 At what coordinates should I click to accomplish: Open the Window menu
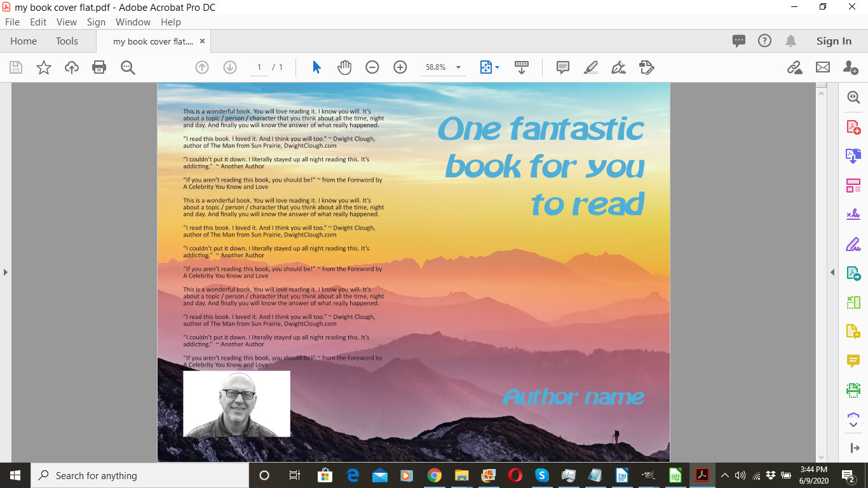point(133,22)
